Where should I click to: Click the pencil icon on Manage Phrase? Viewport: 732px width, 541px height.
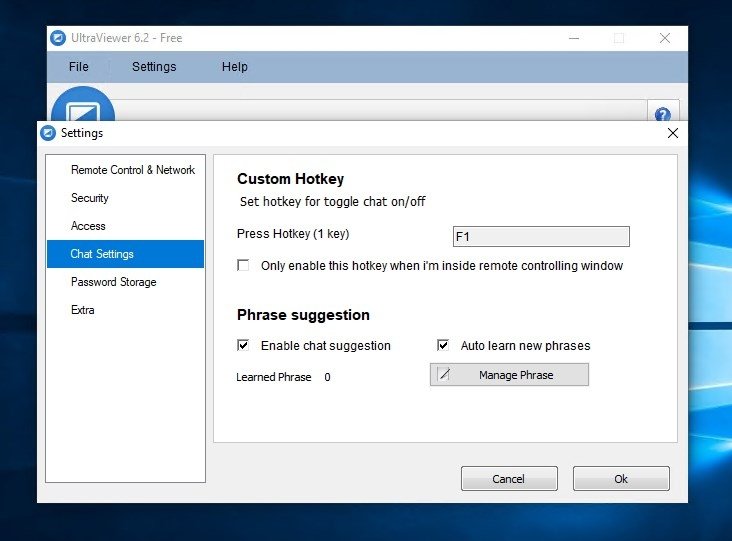[x=444, y=374]
